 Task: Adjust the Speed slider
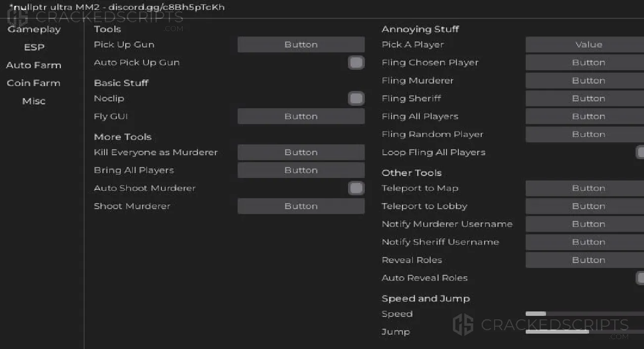(585, 313)
